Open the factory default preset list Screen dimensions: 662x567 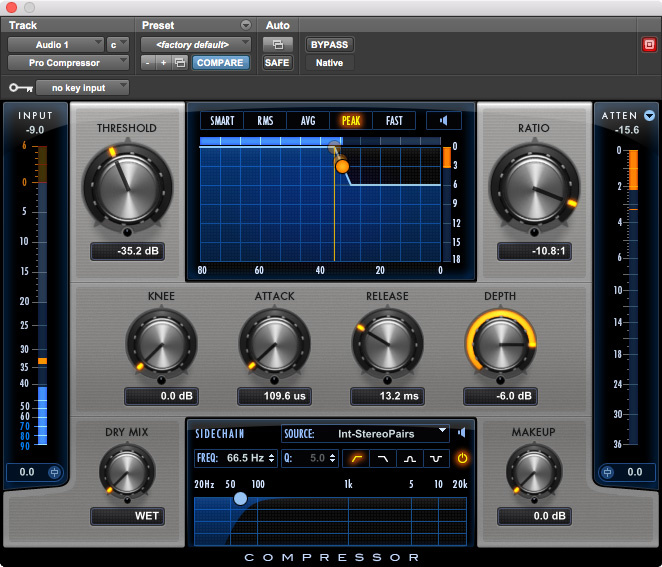coord(195,45)
